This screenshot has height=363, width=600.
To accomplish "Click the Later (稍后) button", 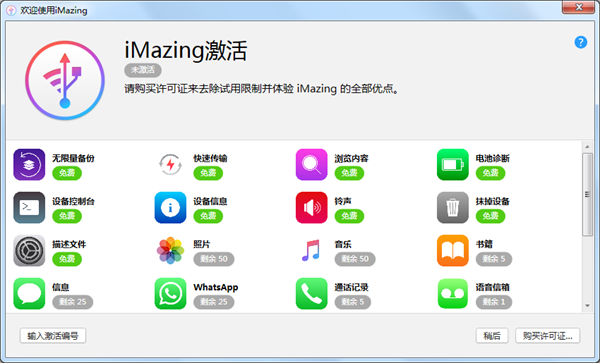I will 492,336.
